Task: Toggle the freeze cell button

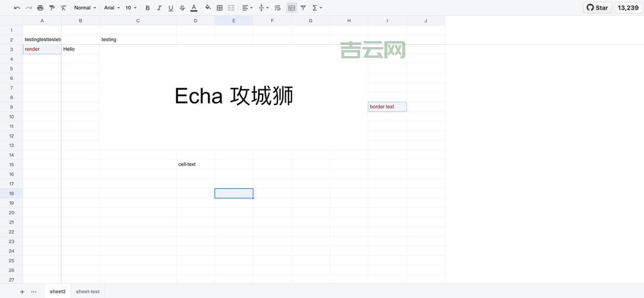Action: pos(292,8)
